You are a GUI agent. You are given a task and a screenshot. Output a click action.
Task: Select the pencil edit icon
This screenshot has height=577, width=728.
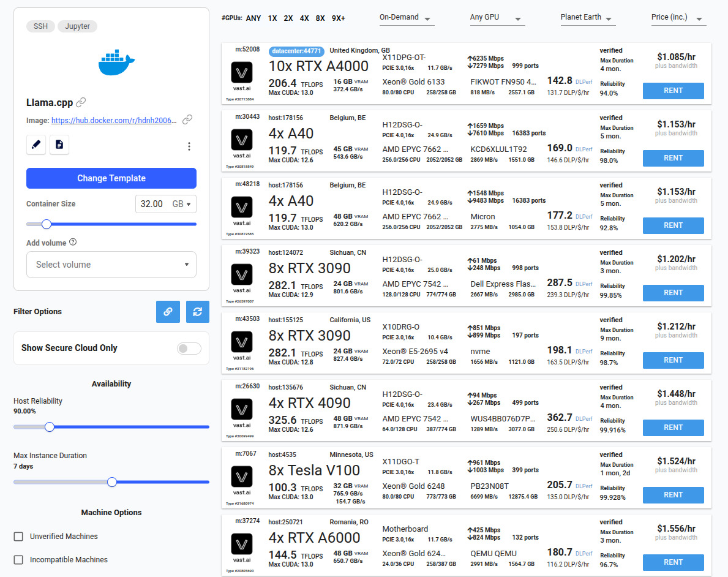[x=36, y=145]
